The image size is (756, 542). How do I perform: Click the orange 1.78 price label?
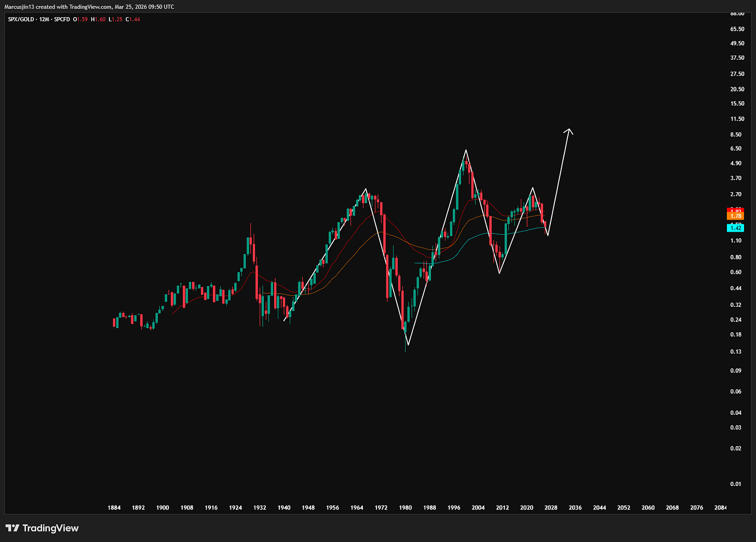pyautogui.click(x=736, y=216)
